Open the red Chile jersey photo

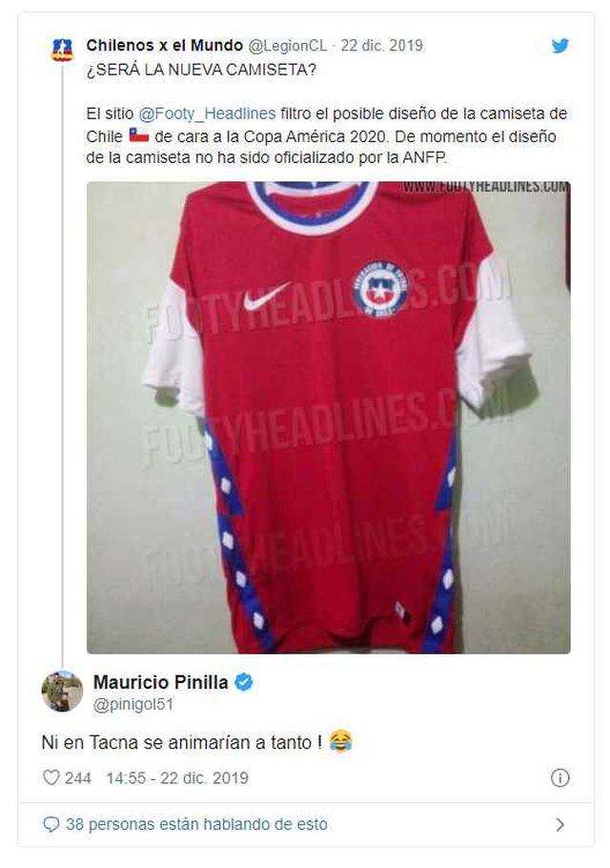(329, 416)
